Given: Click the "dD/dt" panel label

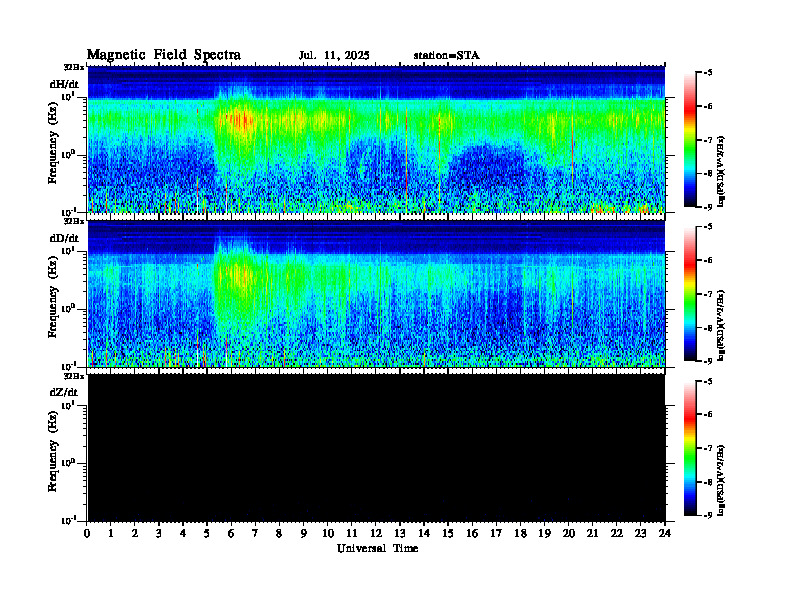Looking at the screenshot, I should pyautogui.click(x=64, y=238).
